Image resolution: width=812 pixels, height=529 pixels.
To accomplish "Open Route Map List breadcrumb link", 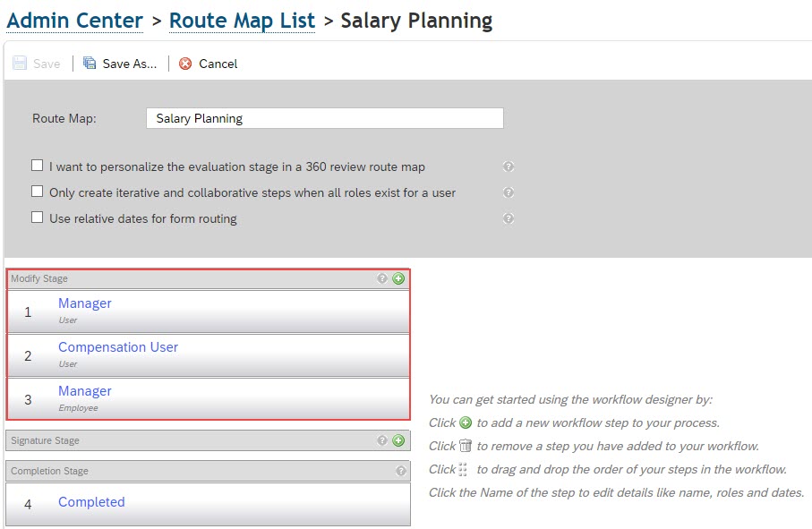I will pos(242,21).
